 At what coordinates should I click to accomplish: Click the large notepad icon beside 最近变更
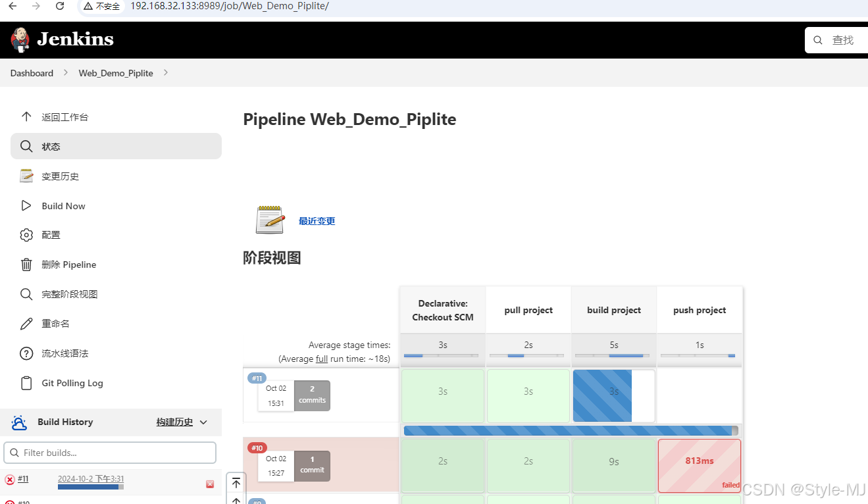click(270, 220)
